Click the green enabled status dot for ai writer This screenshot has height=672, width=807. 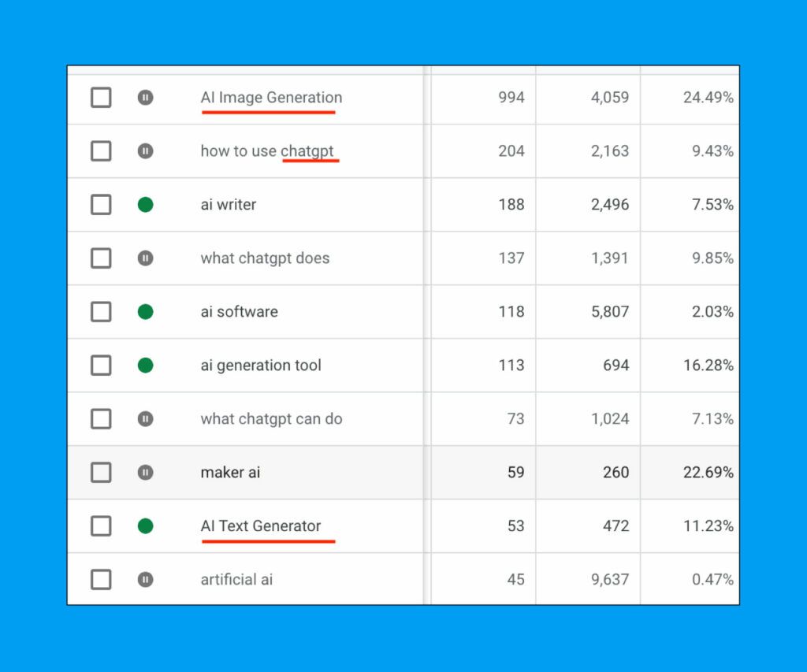(146, 204)
